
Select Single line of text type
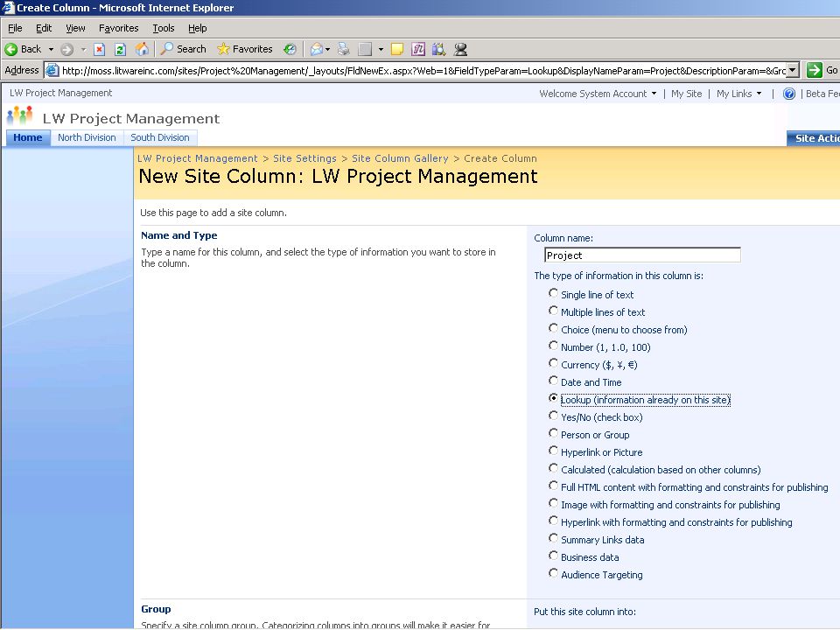coord(553,294)
